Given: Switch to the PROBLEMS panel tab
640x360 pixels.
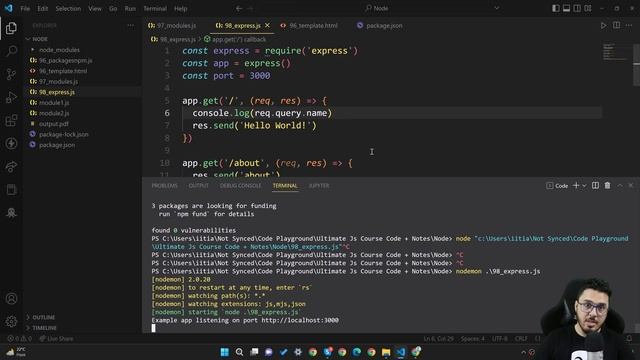Looking at the screenshot, I should (x=164, y=185).
